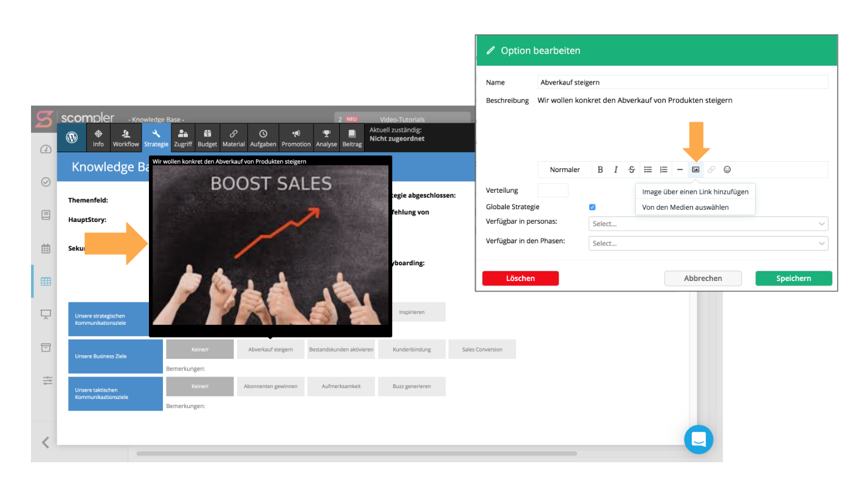Open the calendar icon in left sidebar
Viewport: 868px width, 489px height.
click(x=46, y=248)
